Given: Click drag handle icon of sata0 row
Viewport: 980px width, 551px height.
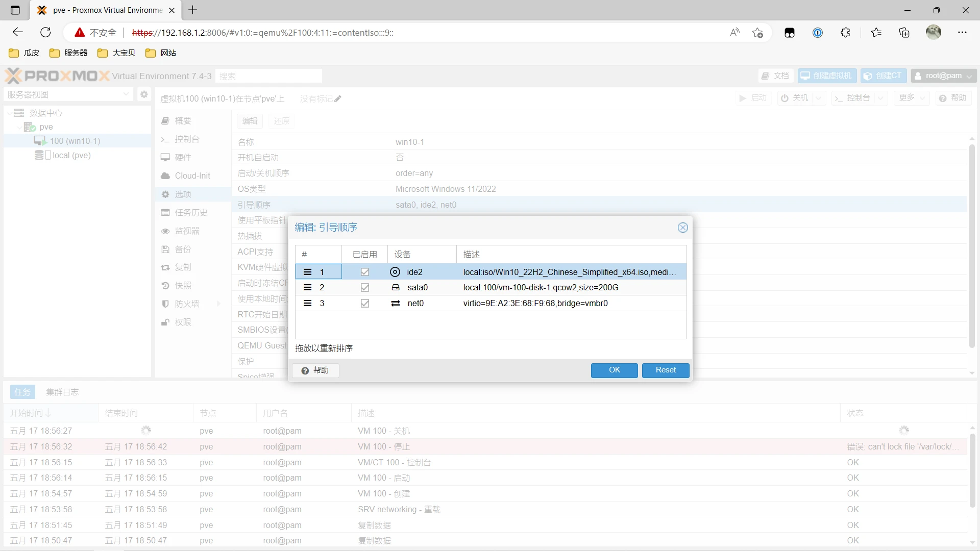Looking at the screenshot, I should click(x=307, y=288).
